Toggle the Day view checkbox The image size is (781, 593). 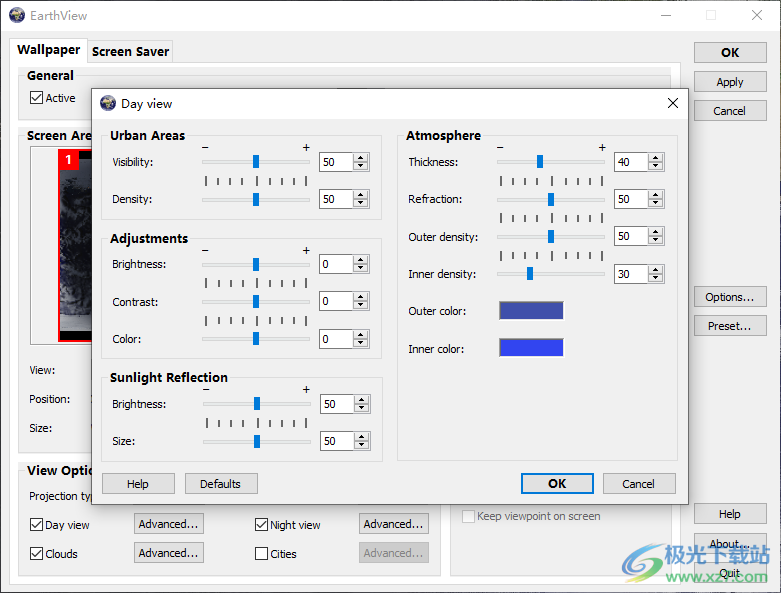pos(36,524)
